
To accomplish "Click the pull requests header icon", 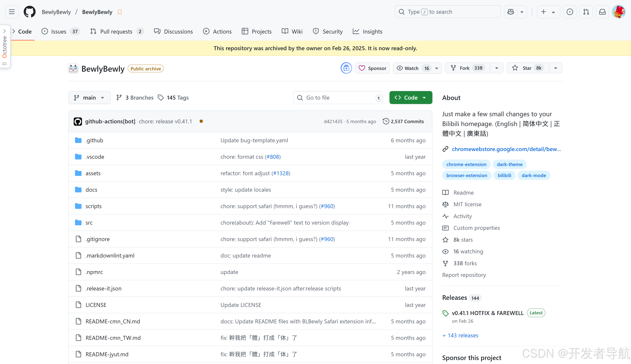I will pyautogui.click(x=586, y=12).
